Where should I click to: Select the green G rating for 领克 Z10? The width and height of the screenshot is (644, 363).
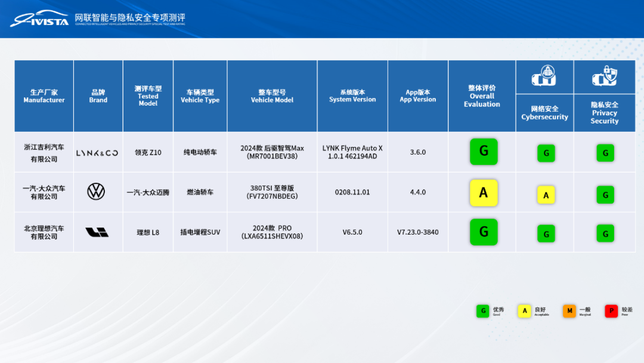click(x=484, y=152)
